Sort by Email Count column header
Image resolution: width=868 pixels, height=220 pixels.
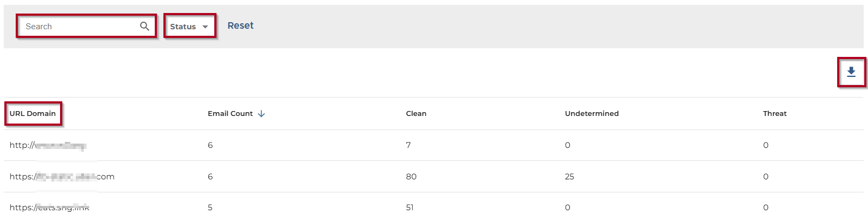(x=230, y=114)
